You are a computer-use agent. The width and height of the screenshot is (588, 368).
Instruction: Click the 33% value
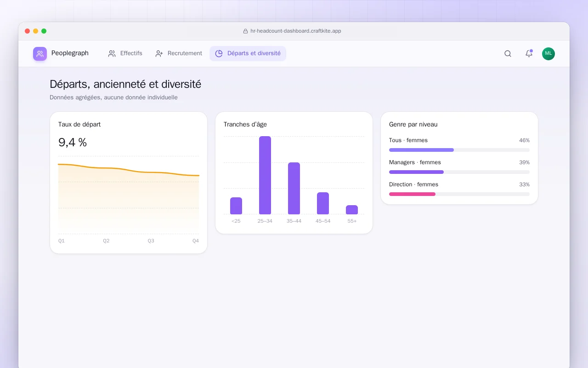point(524,184)
